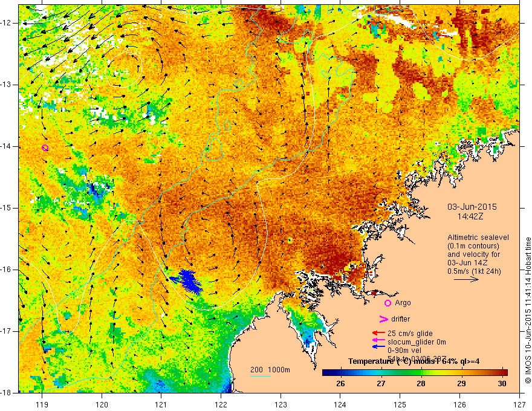Viewport: 532px width, 411px height.
Task: Click the 0.5m/s (1kt 24h) label
Action: [x=474, y=271]
